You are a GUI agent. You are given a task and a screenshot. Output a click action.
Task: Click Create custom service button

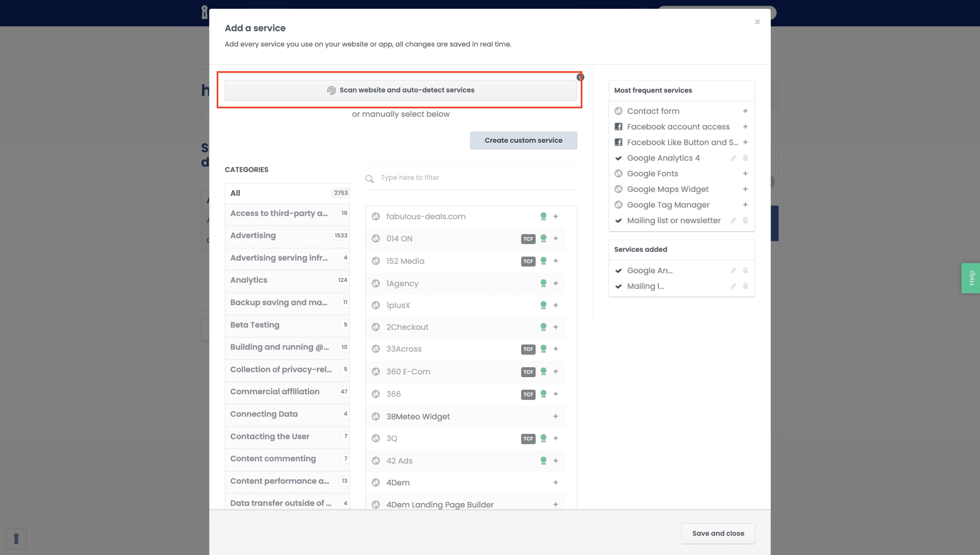pyautogui.click(x=523, y=140)
